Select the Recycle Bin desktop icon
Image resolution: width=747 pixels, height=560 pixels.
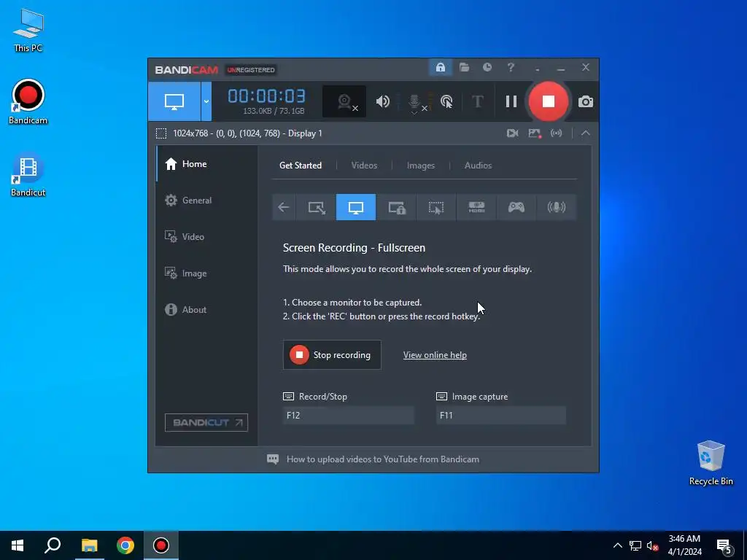711,463
